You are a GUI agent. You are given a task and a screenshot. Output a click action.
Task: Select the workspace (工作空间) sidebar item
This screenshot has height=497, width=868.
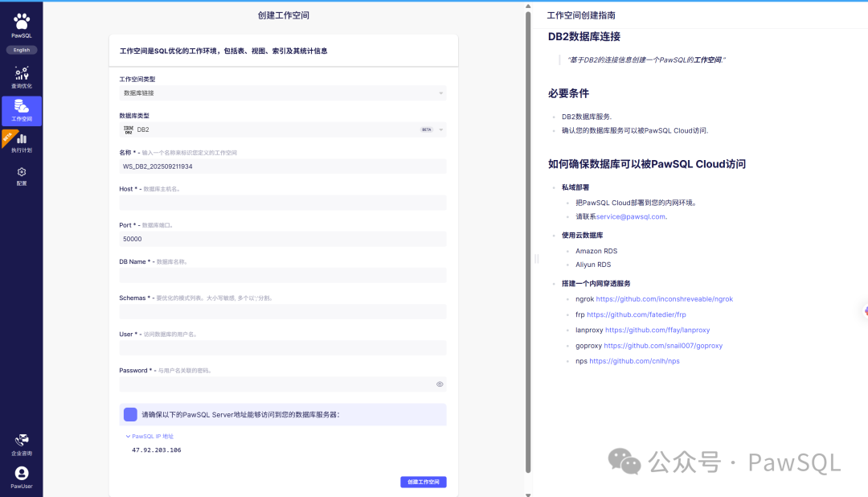[x=22, y=110]
